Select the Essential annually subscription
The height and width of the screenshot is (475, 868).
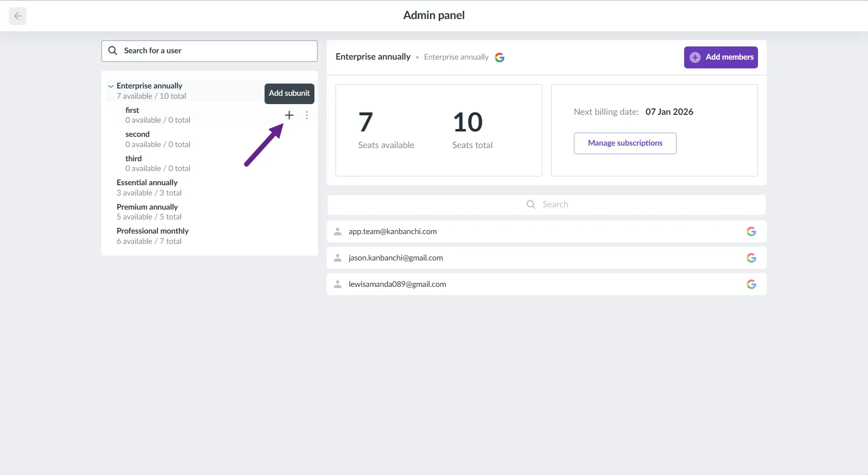(x=147, y=188)
